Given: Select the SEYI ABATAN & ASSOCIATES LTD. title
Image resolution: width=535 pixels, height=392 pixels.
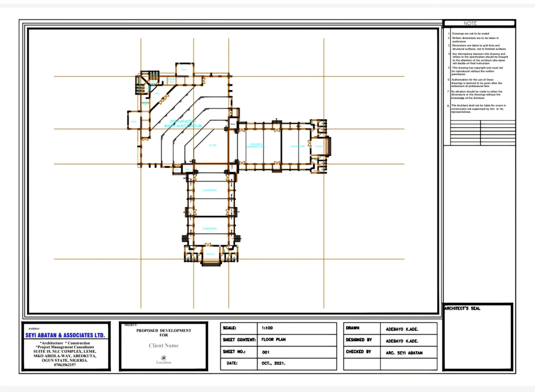Looking at the screenshot, I should [x=65, y=335].
